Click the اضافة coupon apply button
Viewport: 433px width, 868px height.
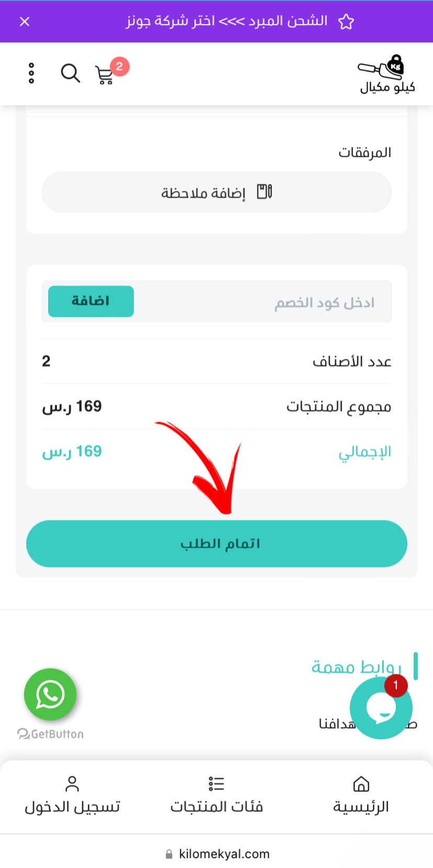[91, 301]
